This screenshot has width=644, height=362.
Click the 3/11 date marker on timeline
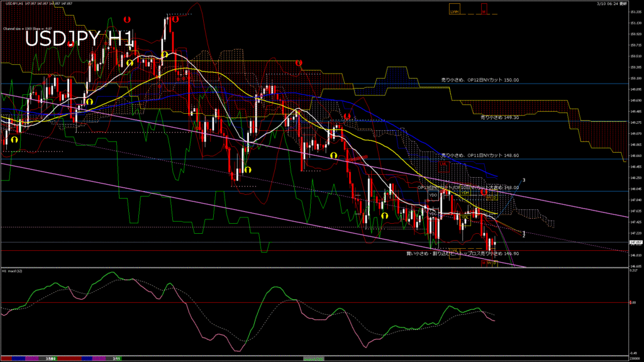point(116,358)
